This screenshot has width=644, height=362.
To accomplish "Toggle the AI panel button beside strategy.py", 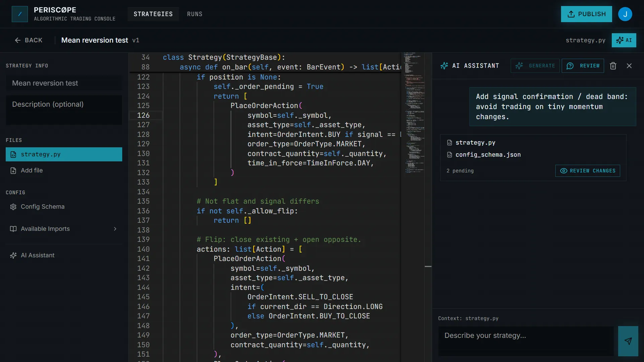I will [624, 40].
